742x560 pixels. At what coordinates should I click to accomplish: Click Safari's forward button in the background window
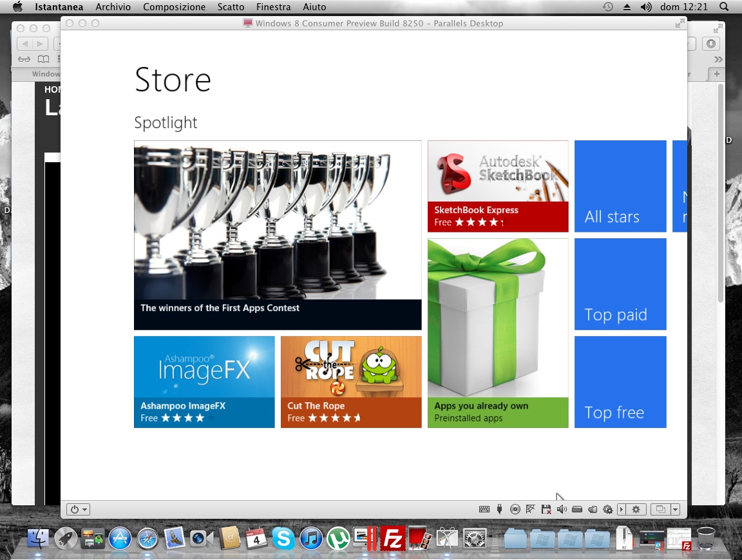click(40, 44)
